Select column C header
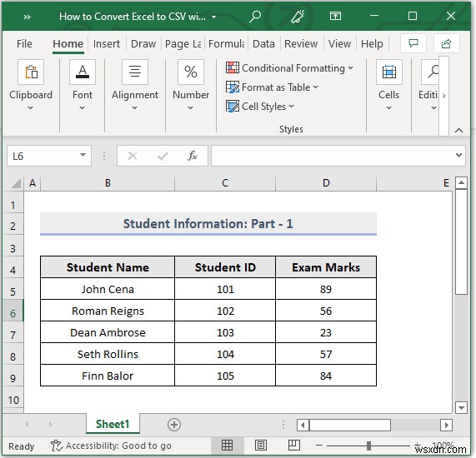The image size is (476, 458). [225, 183]
